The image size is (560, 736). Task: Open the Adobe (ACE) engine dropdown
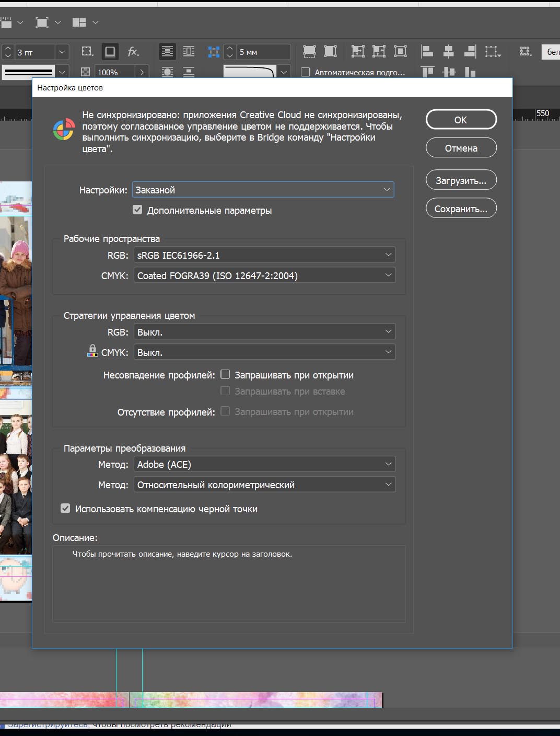click(x=264, y=464)
